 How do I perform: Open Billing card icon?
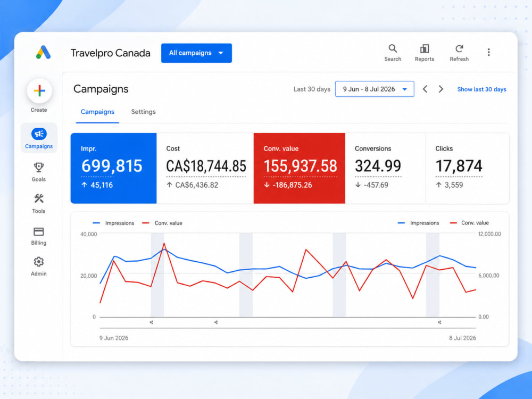click(39, 231)
